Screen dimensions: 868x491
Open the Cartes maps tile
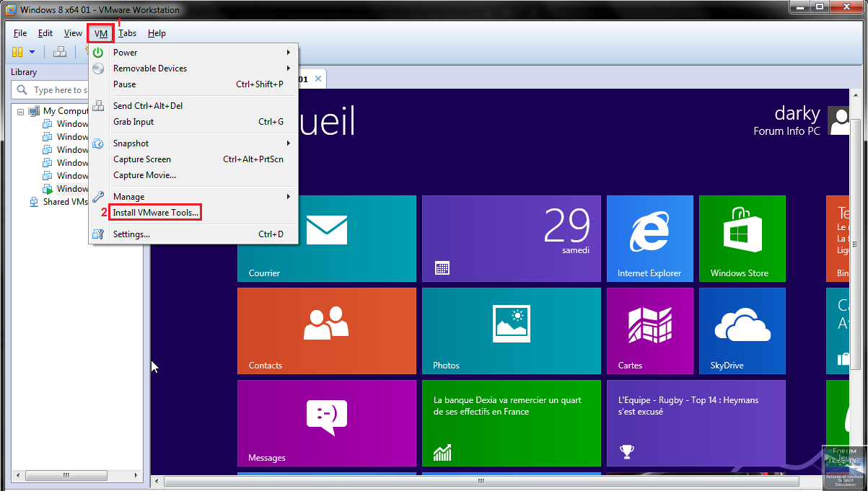[x=650, y=331]
